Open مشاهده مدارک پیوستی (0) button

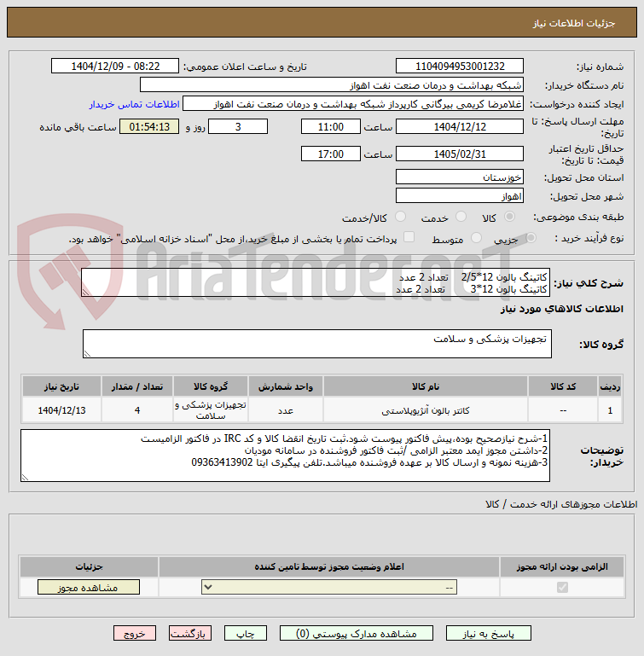point(356,634)
